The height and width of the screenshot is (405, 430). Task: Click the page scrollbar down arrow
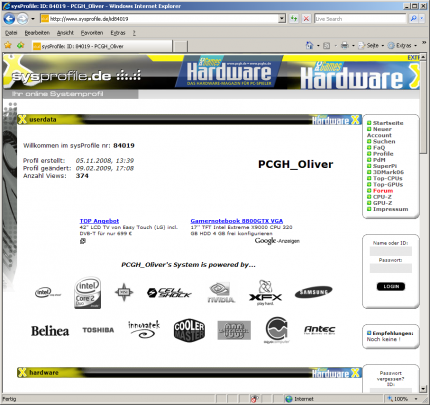coord(423,389)
